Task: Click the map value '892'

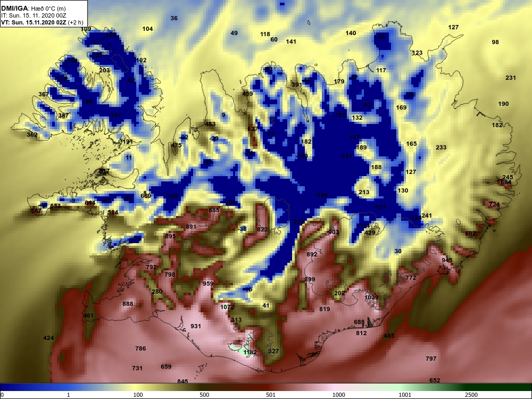Action: point(312,254)
